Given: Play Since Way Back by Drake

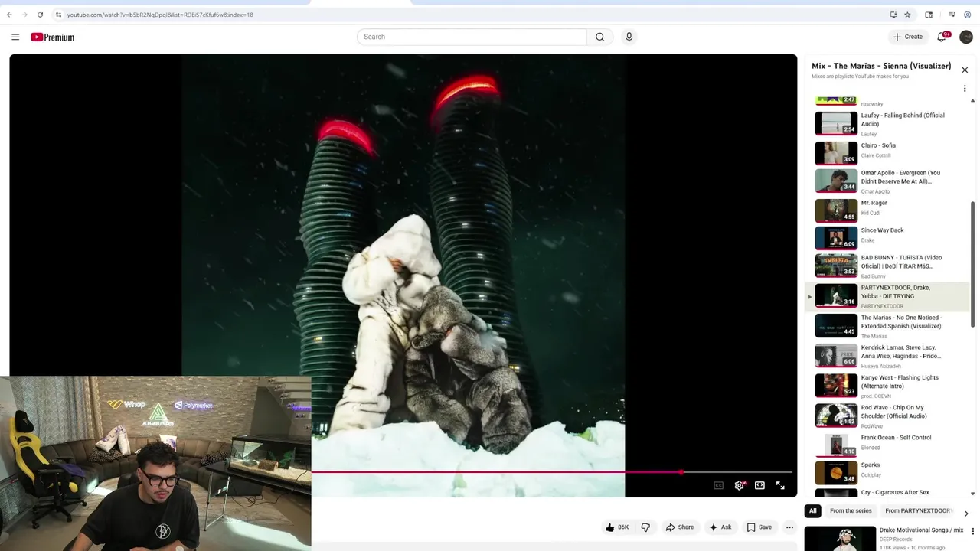Looking at the screenshot, I should (x=887, y=237).
